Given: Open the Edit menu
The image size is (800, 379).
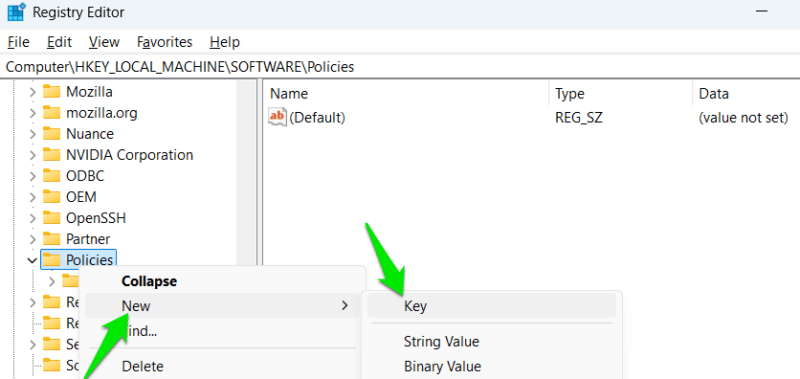Looking at the screenshot, I should [x=59, y=42].
